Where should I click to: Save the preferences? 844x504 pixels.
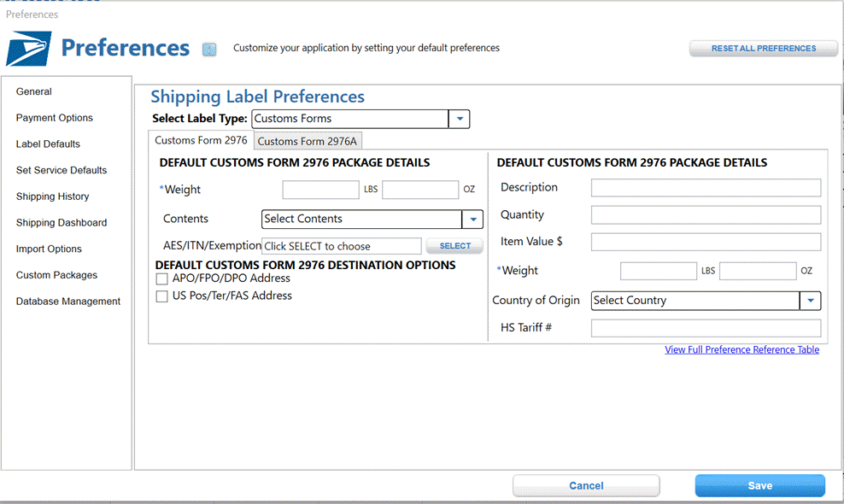click(x=760, y=486)
